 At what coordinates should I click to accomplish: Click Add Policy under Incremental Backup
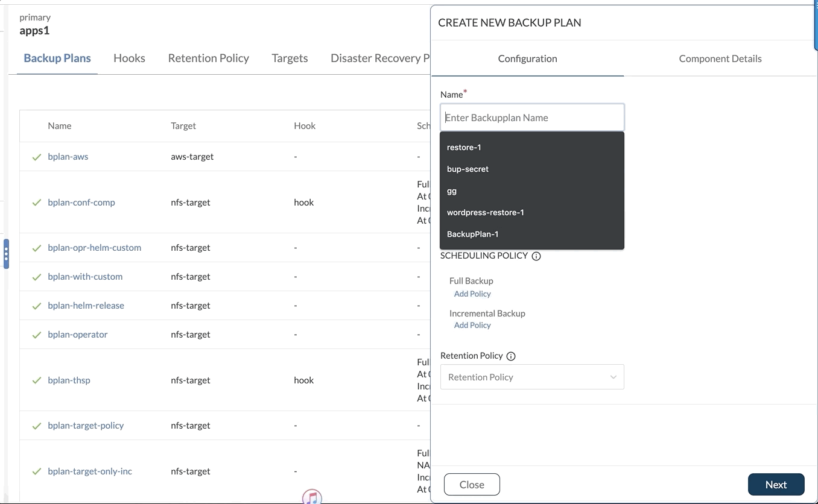pyautogui.click(x=472, y=325)
